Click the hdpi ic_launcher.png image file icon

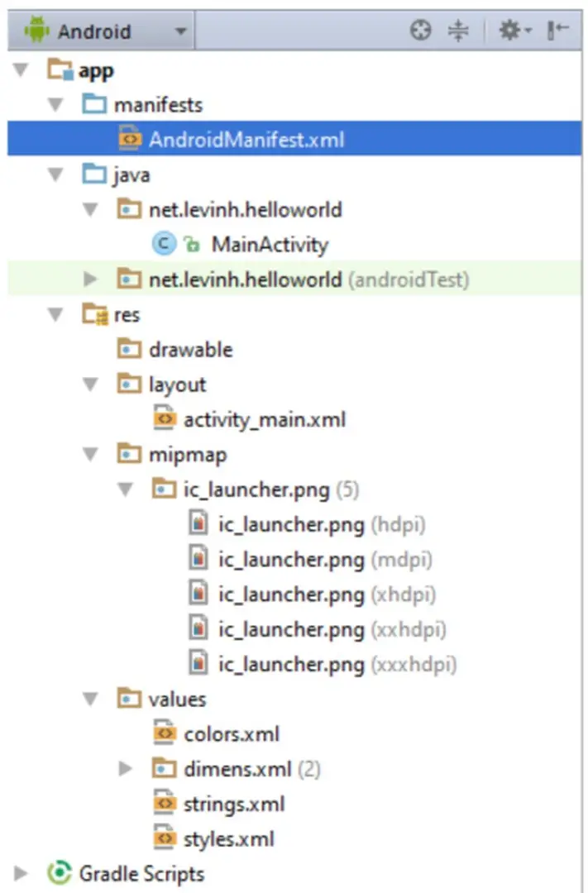(198, 524)
